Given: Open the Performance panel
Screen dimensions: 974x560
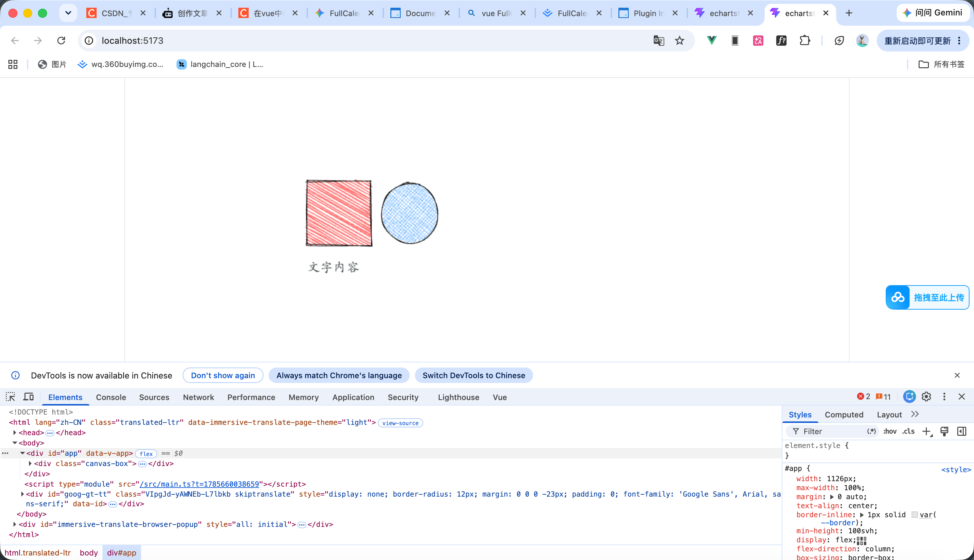Looking at the screenshot, I should coord(251,397).
